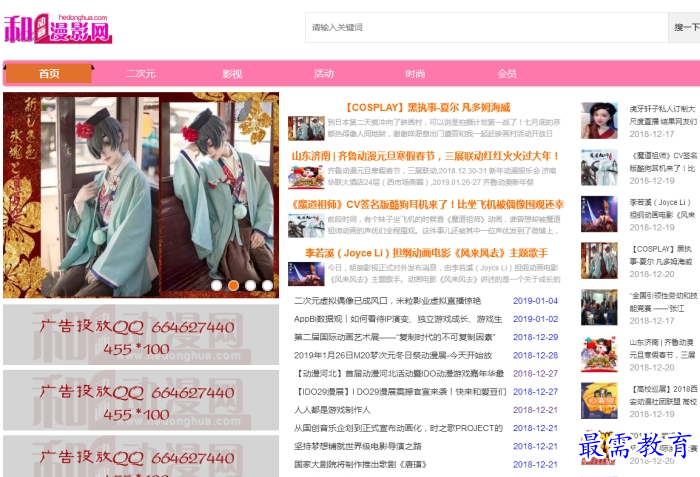Open sidebar link 【COSPLAY】黑执事-夏尔 凡多姆海威
Image resolution: width=700 pixels, height=477 pixels.
(663, 255)
